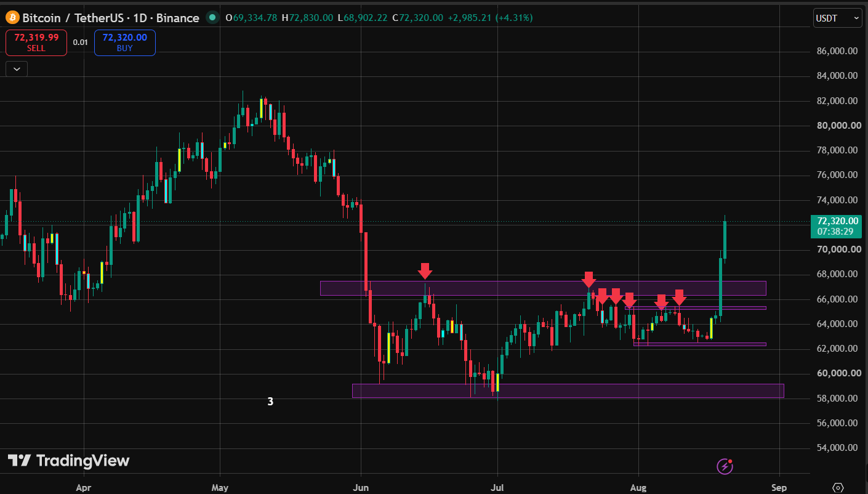Click the 54,000.00 price axis label
Viewport: 868px width, 494px height.
tap(837, 448)
